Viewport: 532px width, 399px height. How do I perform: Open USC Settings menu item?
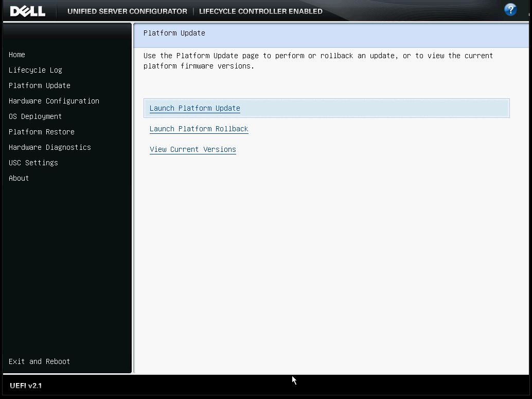click(x=33, y=163)
